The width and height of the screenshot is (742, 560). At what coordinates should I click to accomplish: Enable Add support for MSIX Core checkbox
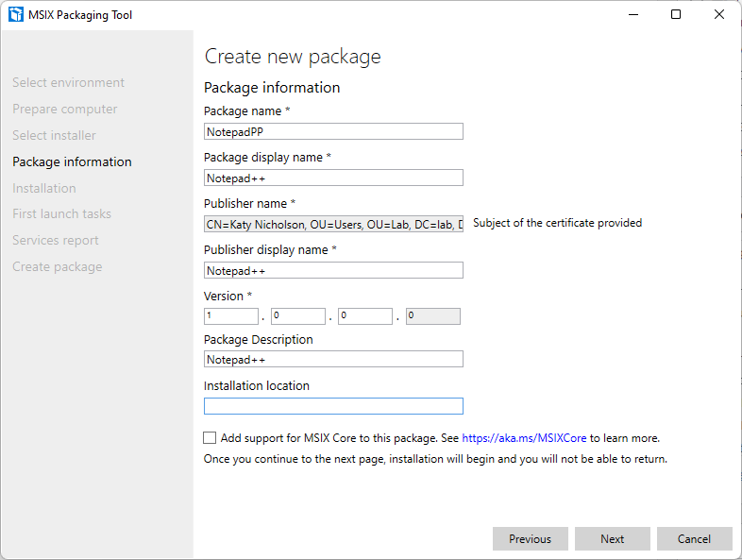210,438
